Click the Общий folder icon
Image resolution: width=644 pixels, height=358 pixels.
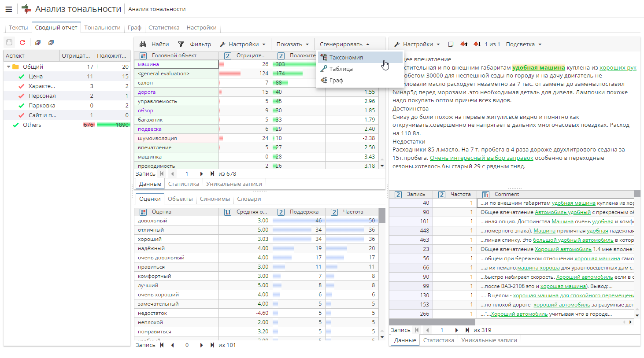pos(16,67)
